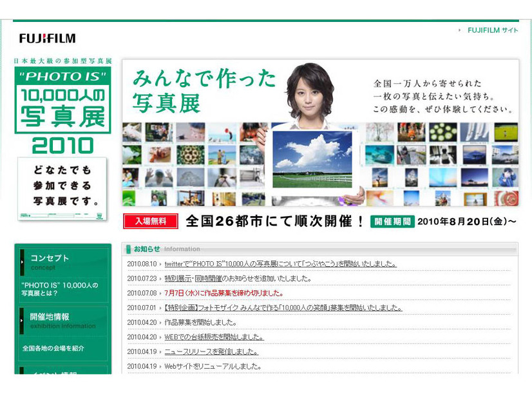
Task: Open the FUJIFILM サイト link
Action: (493, 30)
